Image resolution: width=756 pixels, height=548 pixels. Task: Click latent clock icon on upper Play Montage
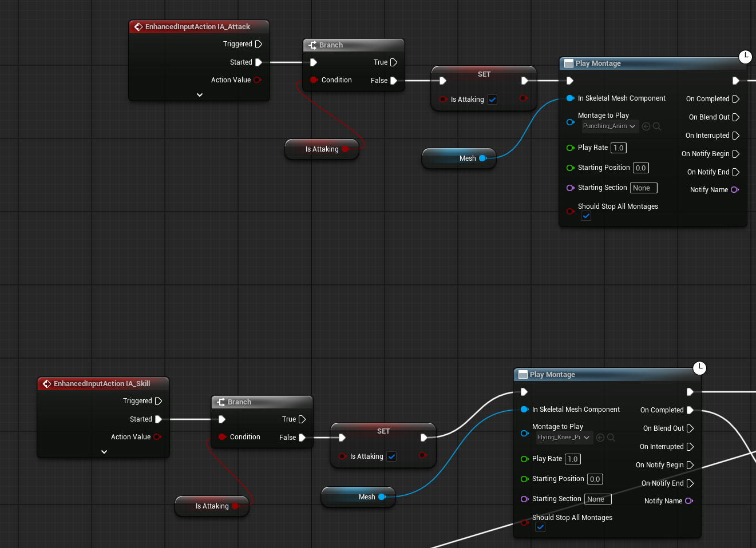(x=745, y=57)
